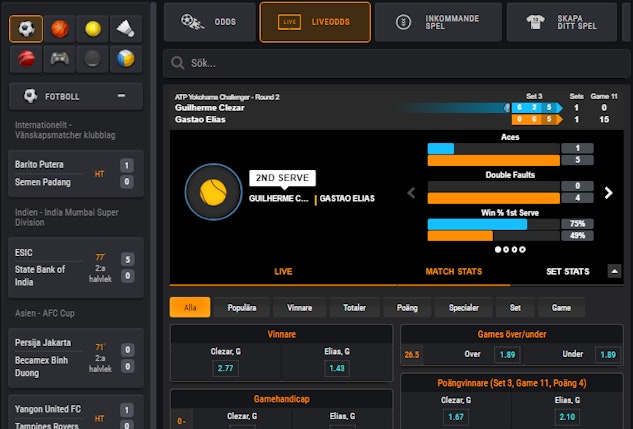
Task: Select Under 26.5 games at 1.89
Action: point(608,355)
